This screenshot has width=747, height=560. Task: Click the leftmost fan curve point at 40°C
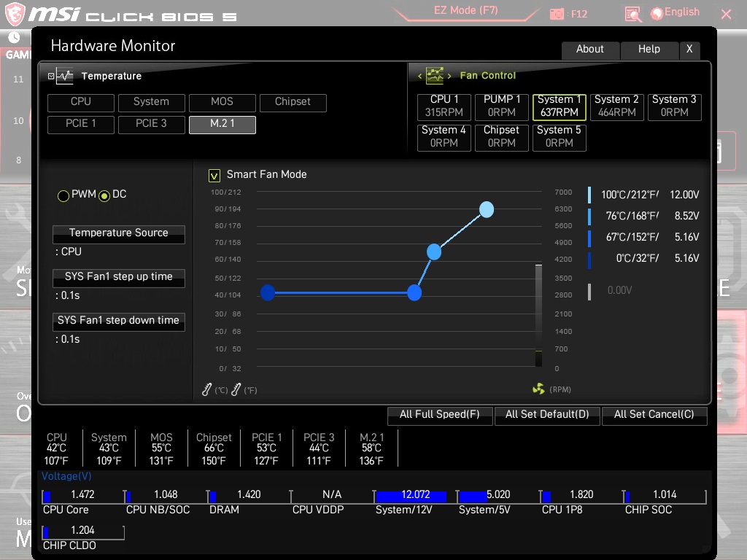pyautogui.click(x=268, y=292)
